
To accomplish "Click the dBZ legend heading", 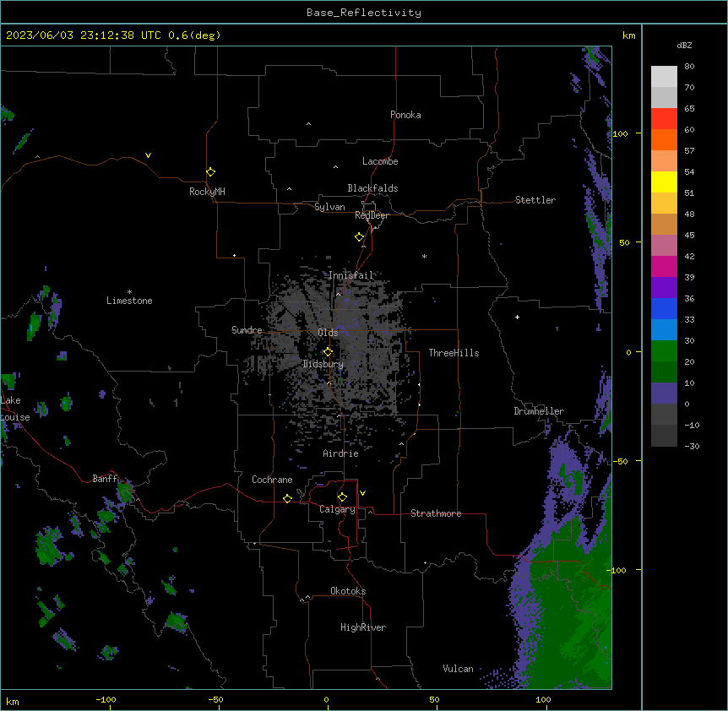I will pyautogui.click(x=684, y=45).
